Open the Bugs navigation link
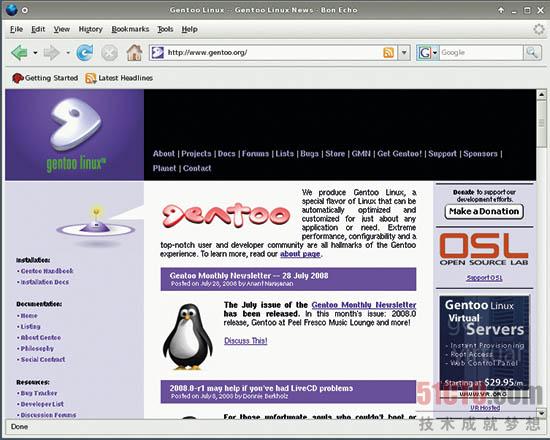This screenshot has height=440, width=550. (309, 154)
